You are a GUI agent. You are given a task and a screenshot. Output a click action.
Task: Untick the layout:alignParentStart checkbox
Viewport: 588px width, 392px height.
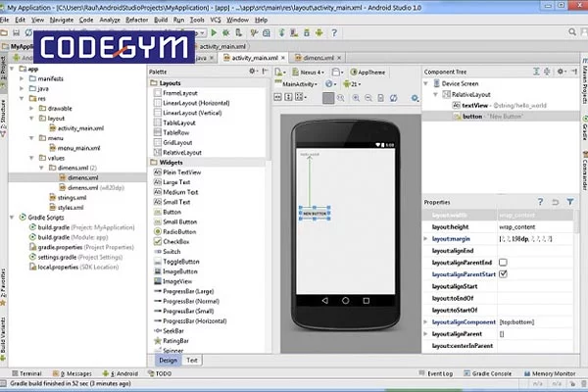(x=503, y=273)
